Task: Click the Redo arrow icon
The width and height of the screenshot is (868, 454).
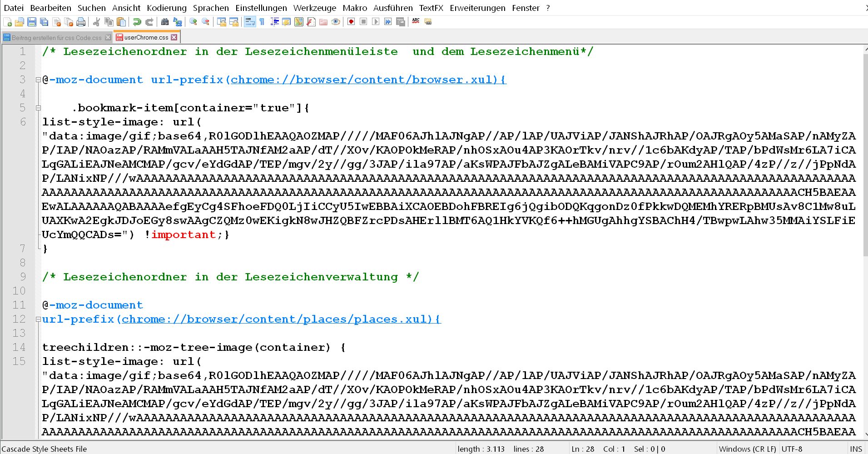Action: click(x=149, y=22)
